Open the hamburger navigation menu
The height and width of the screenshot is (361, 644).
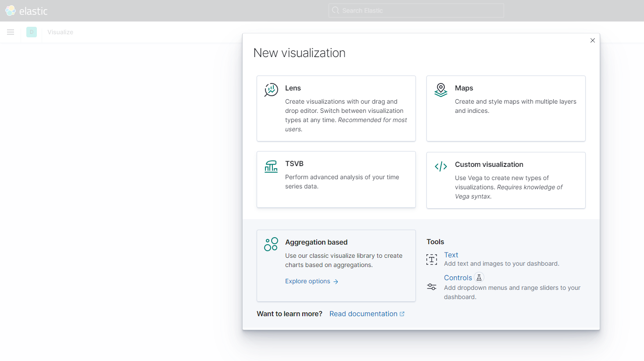[x=11, y=32]
